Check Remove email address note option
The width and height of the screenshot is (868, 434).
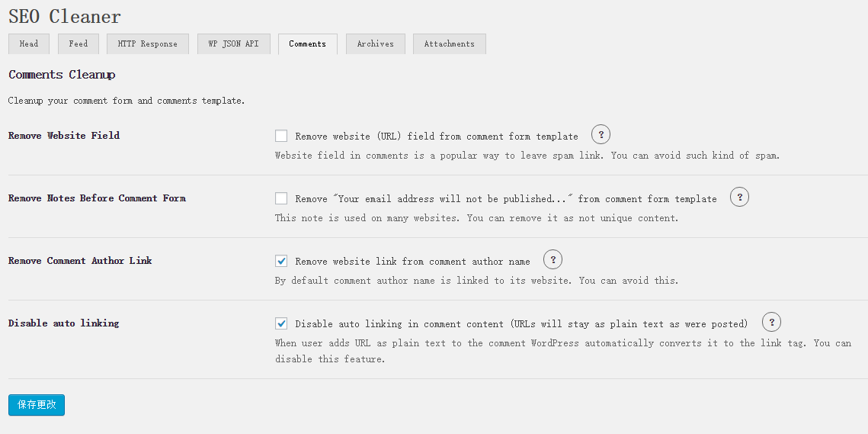tap(281, 198)
